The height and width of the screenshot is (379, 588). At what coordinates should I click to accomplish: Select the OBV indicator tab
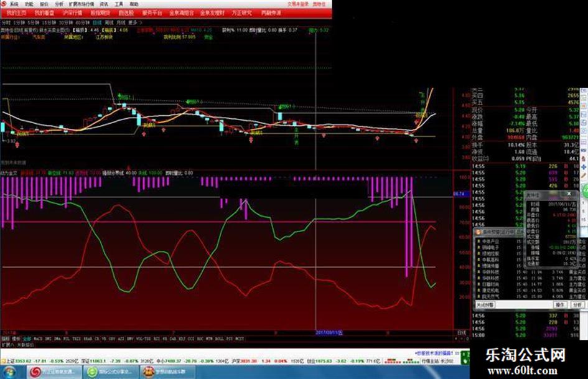[112, 339]
